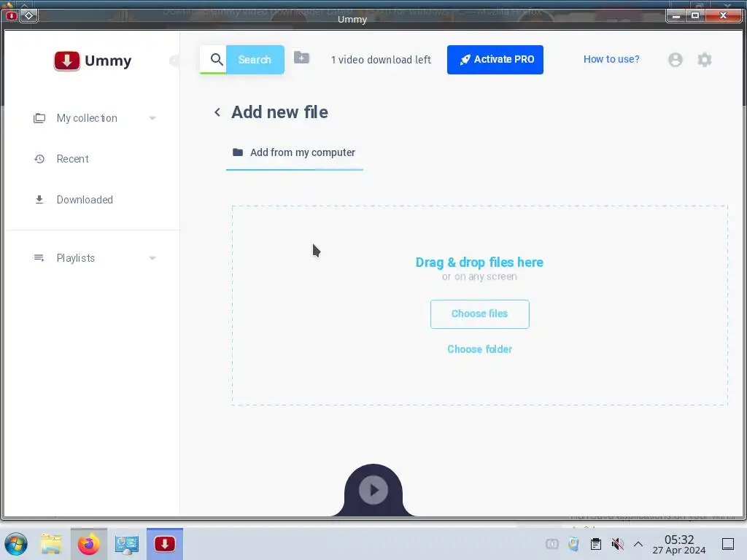Click the sidebar collapse handle beside the logo
Image resolution: width=747 pixels, height=560 pixels.
[x=175, y=61]
